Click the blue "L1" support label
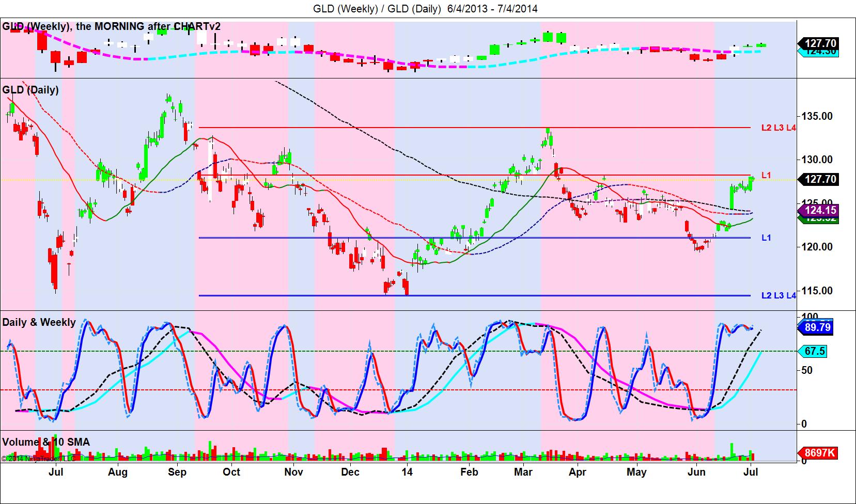The width and height of the screenshot is (856, 504). coord(766,238)
